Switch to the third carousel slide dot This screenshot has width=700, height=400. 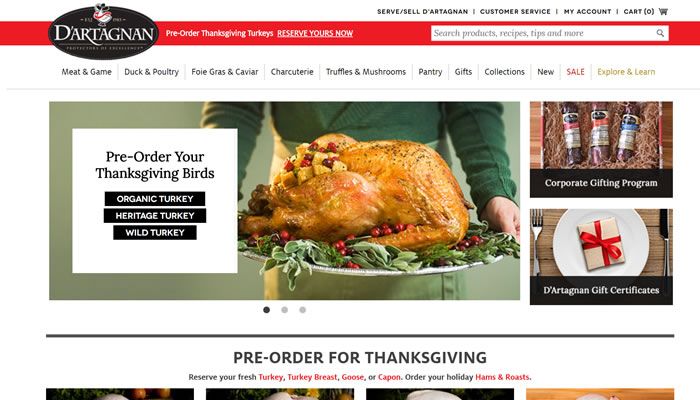(303, 310)
